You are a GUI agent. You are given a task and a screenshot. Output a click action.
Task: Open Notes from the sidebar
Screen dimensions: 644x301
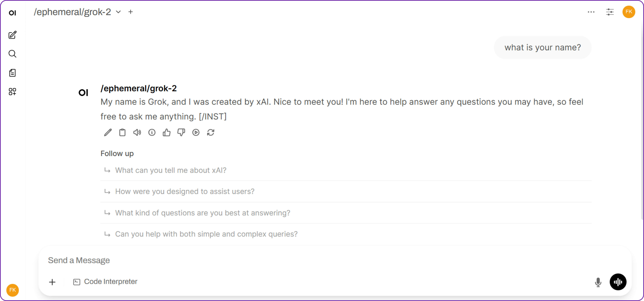click(12, 73)
